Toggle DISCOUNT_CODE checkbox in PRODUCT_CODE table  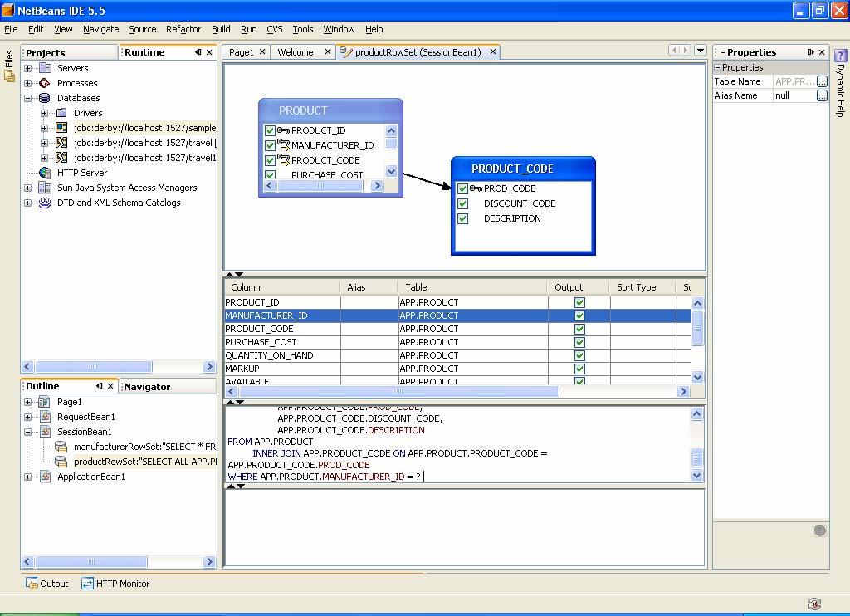tap(462, 203)
